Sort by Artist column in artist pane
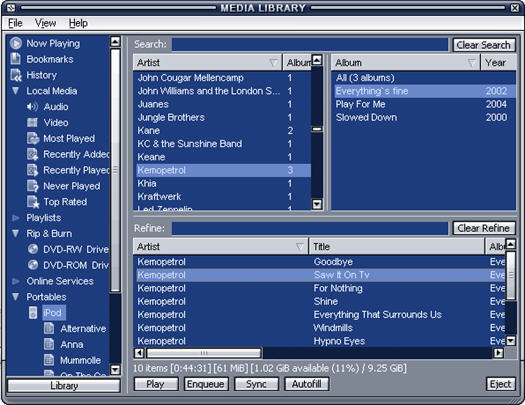 click(x=208, y=63)
